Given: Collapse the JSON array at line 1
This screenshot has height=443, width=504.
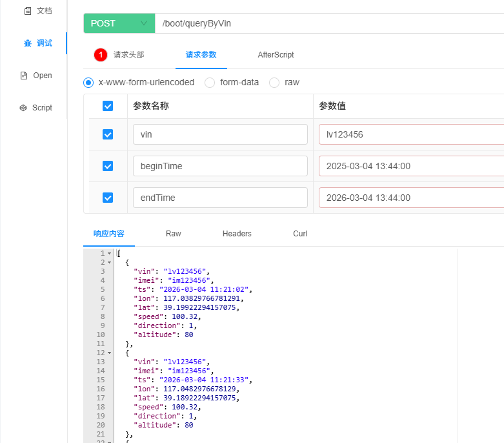Looking at the screenshot, I should [110, 253].
